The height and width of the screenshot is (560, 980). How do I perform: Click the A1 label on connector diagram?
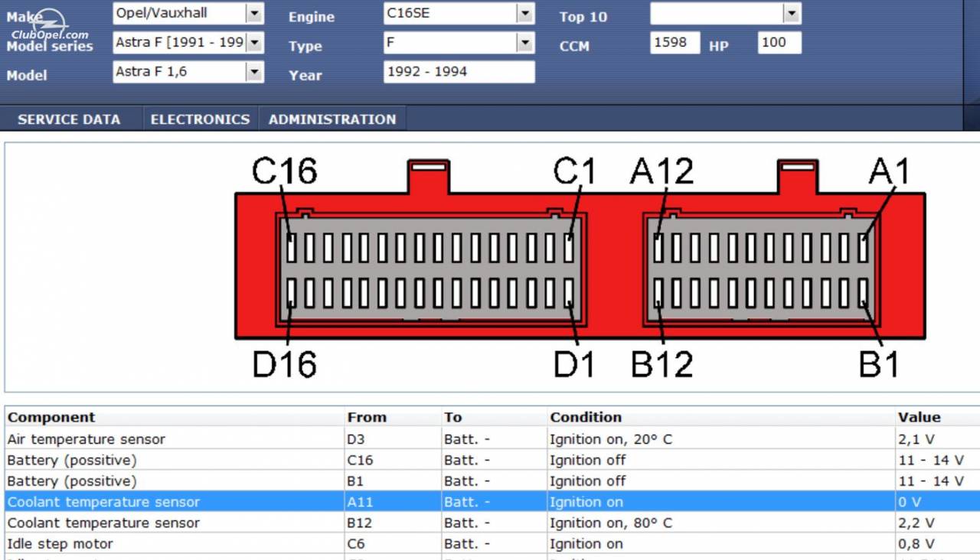(x=888, y=171)
